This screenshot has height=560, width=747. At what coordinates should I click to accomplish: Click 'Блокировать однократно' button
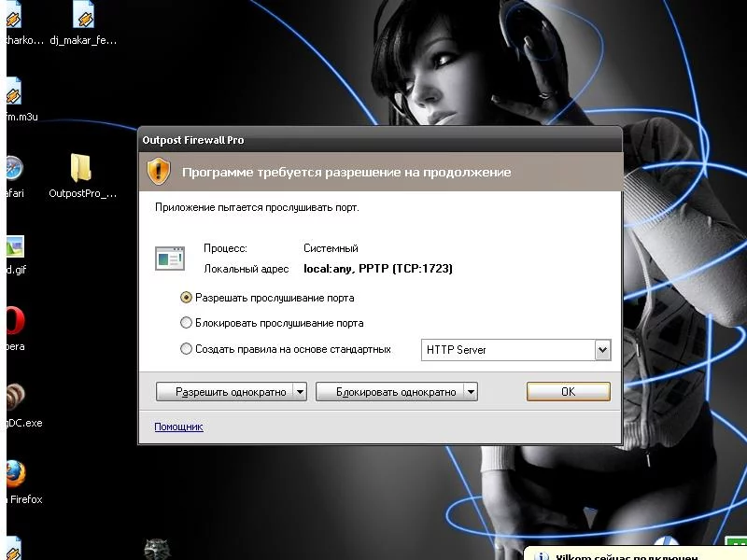[x=389, y=392]
